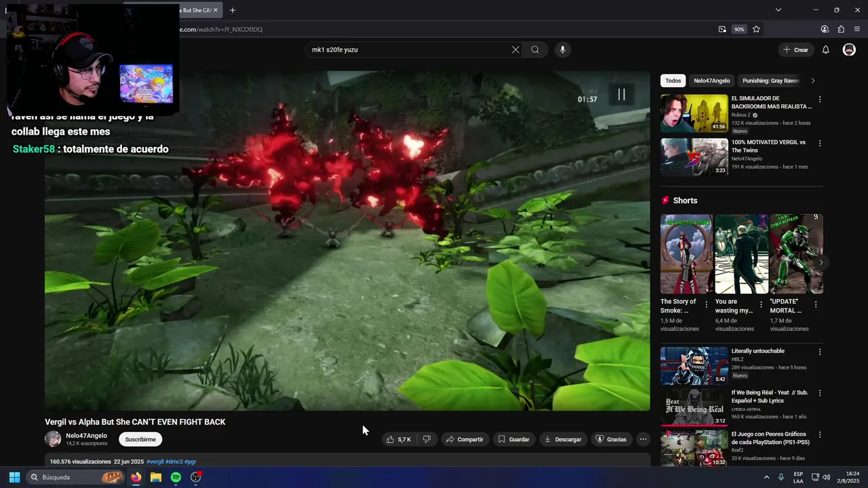Open options for If We Being Rëal video
The width and height of the screenshot is (868, 488).
point(819,393)
